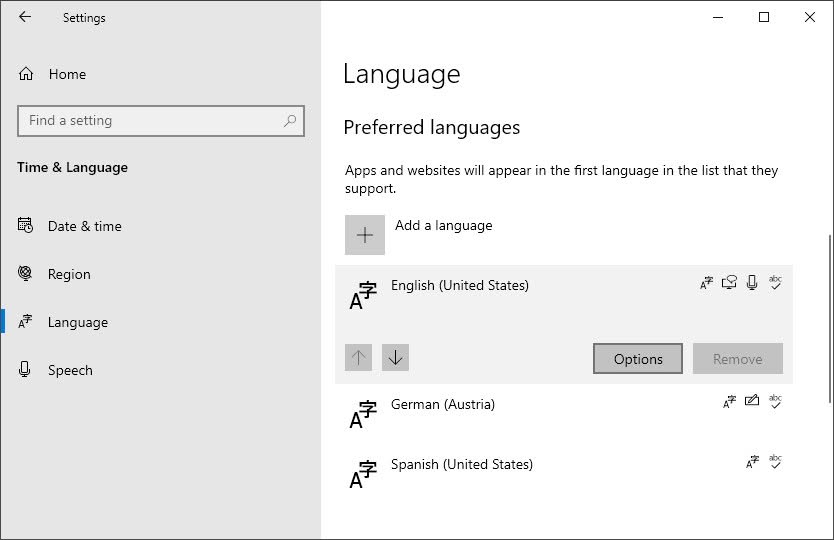Open Home in the Settings sidebar
834x540 pixels.
160,74
